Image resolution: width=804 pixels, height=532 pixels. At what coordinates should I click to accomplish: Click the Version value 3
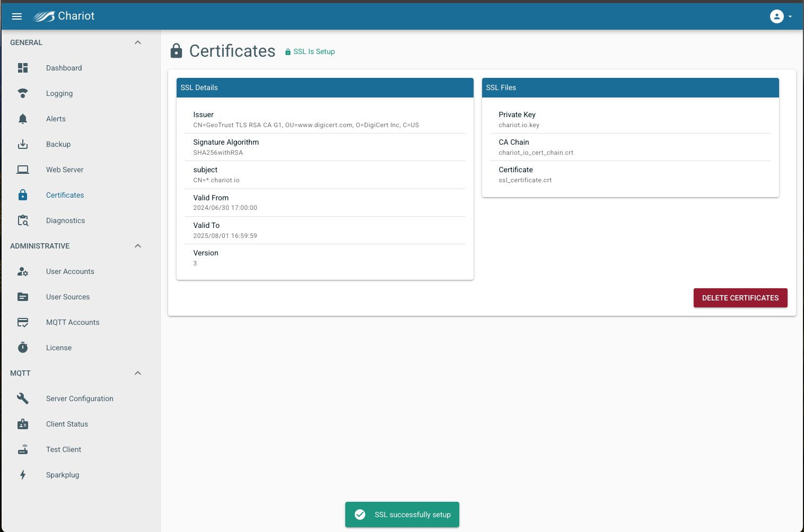click(195, 263)
